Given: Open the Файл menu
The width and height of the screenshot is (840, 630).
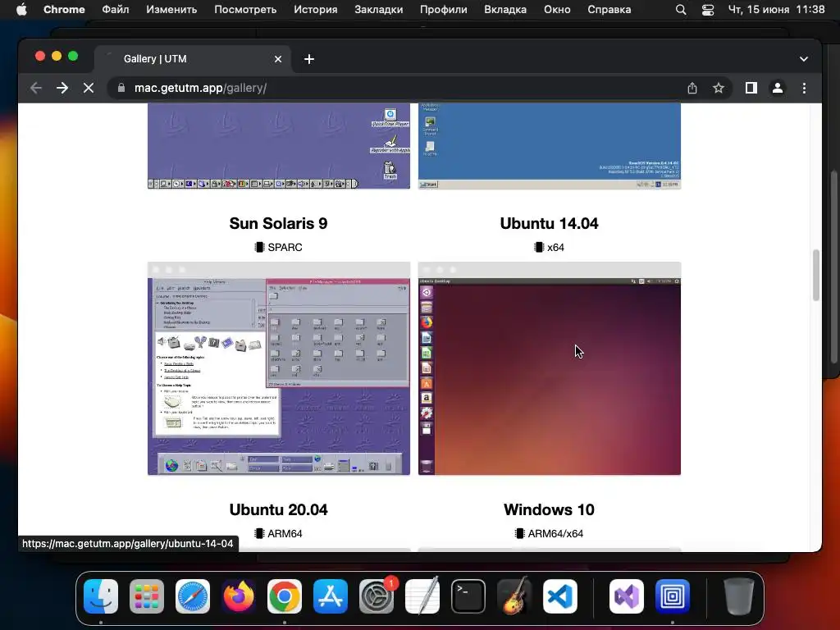Looking at the screenshot, I should coord(115,9).
